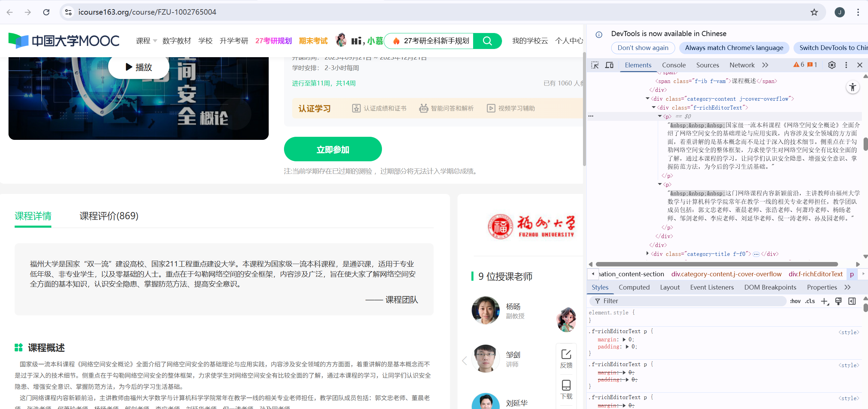
Task: Switch to the Console tab
Action: (x=674, y=65)
